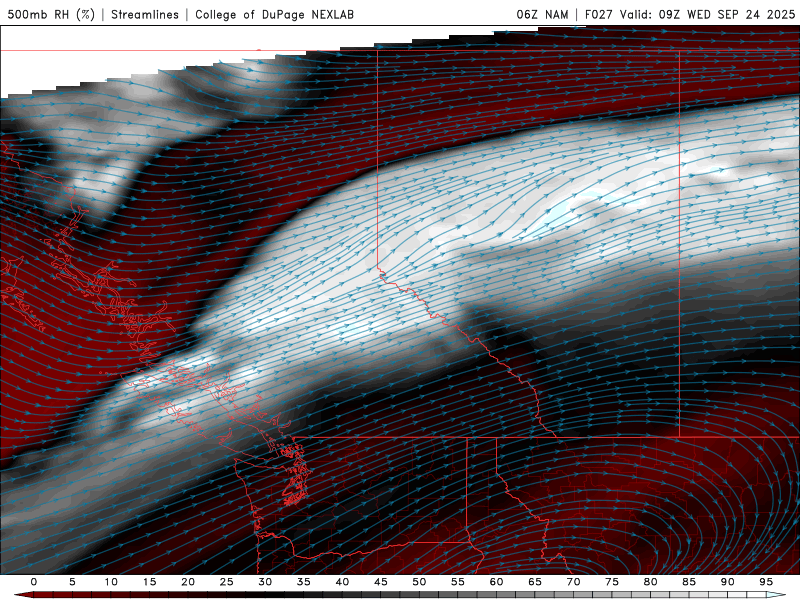Viewport: 800px width, 600px height.
Task: Click the "90" label on color scale
Action: pyautogui.click(x=728, y=582)
